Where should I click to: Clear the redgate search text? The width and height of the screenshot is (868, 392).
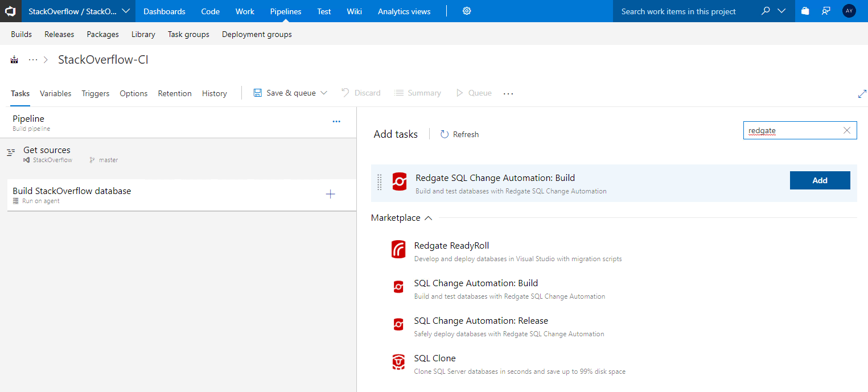[846, 130]
